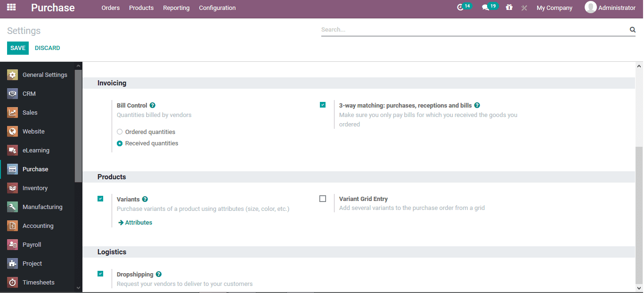Open the apps grid menu icon
The image size is (644, 293).
click(x=11, y=8)
